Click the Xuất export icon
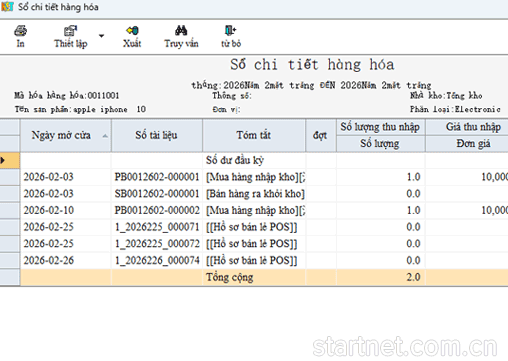The width and height of the screenshot is (508, 361). (x=132, y=31)
